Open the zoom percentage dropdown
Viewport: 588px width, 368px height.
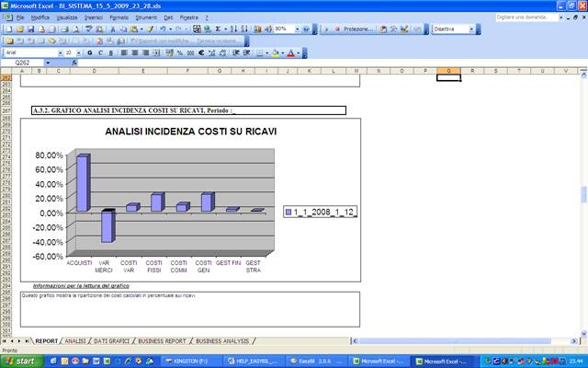click(300, 29)
